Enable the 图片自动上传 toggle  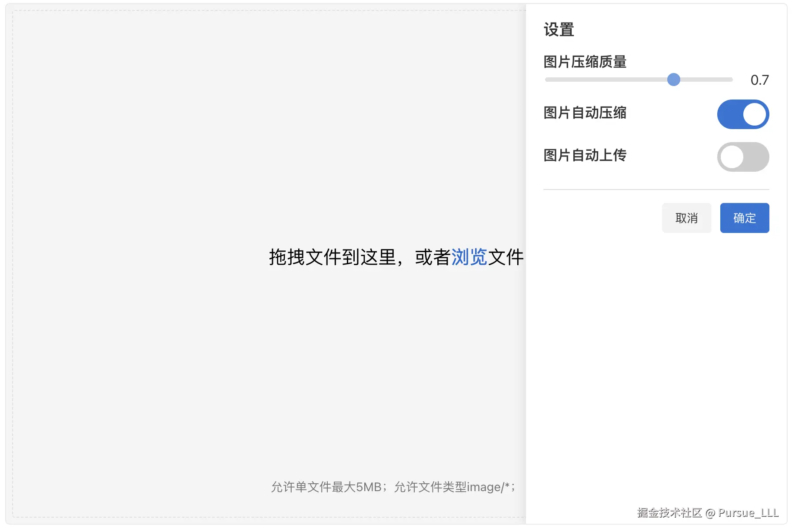tap(743, 157)
